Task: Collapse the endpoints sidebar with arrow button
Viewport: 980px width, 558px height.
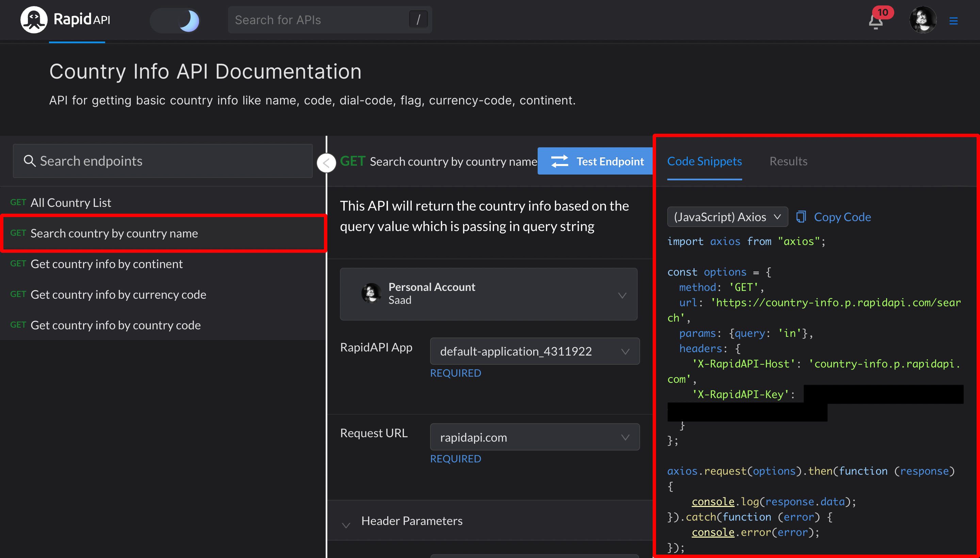Action: point(326,163)
